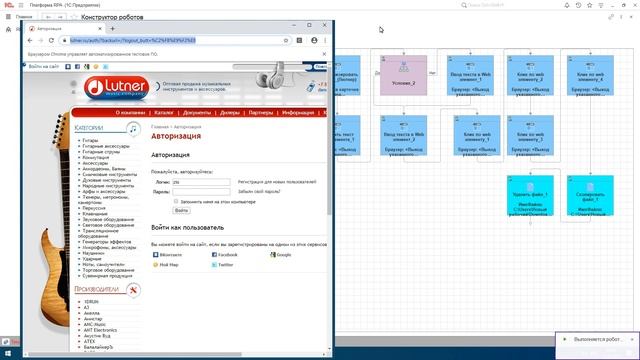Open favorites star in 1C title bar
This screenshot has width=640, height=360.
click(590, 5)
